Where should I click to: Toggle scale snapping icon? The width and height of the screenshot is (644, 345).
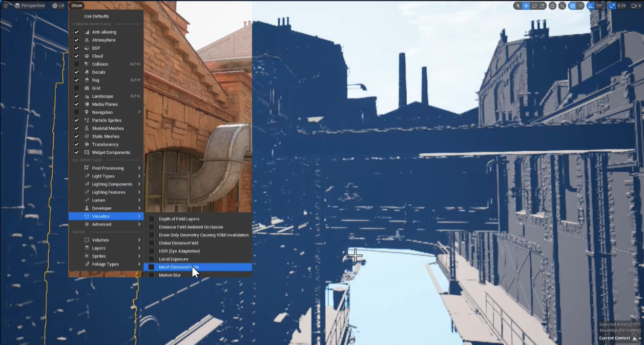point(612,6)
